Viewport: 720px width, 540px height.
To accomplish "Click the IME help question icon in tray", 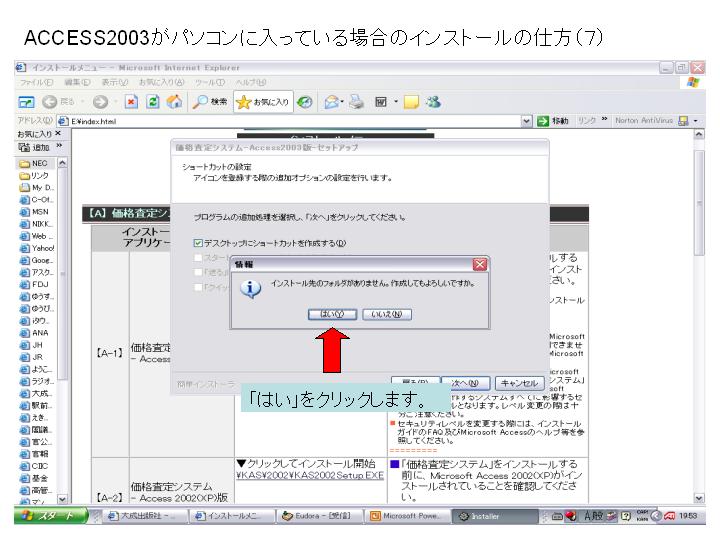I will (x=626, y=516).
